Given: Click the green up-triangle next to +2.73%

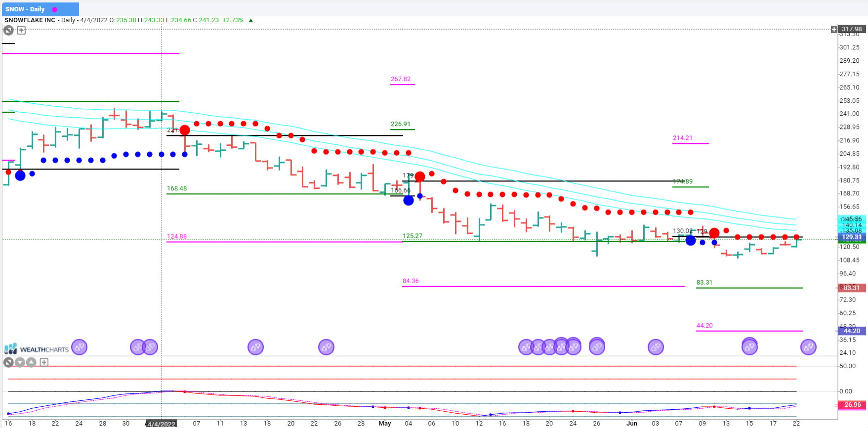Looking at the screenshot, I should [x=251, y=20].
